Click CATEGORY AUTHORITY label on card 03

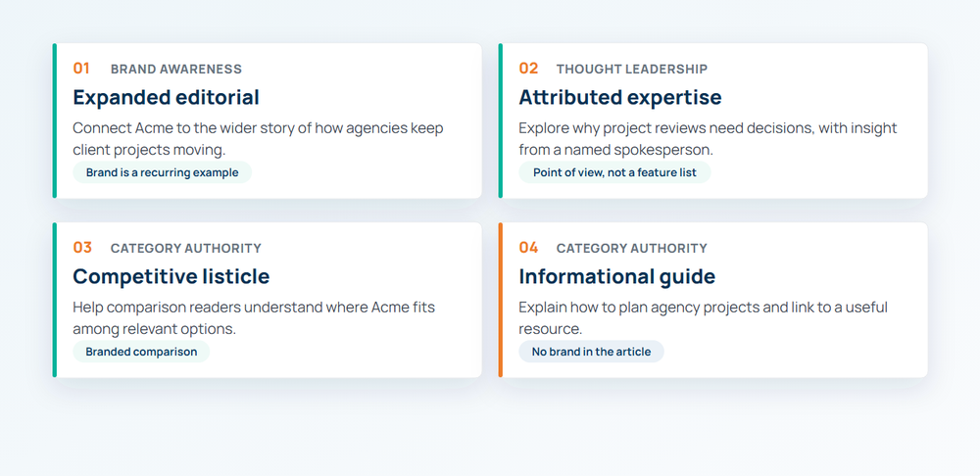[x=185, y=249]
